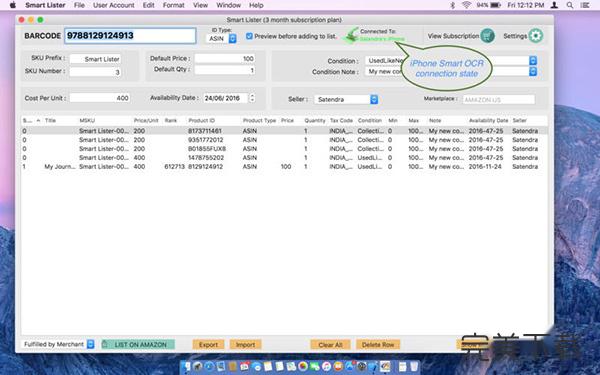This screenshot has height=375, width=600.
Task: Check the Wi-Fi status icon
Action: [x=466, y=5]
